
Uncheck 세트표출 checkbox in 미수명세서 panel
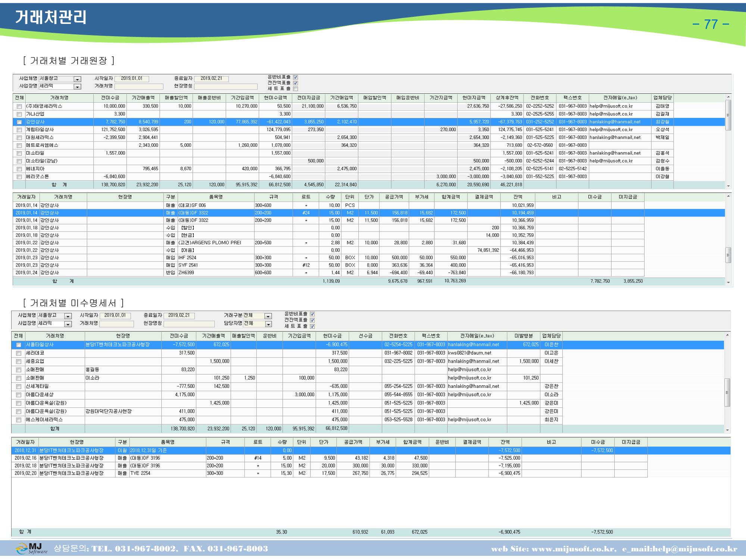pos(312,326)
